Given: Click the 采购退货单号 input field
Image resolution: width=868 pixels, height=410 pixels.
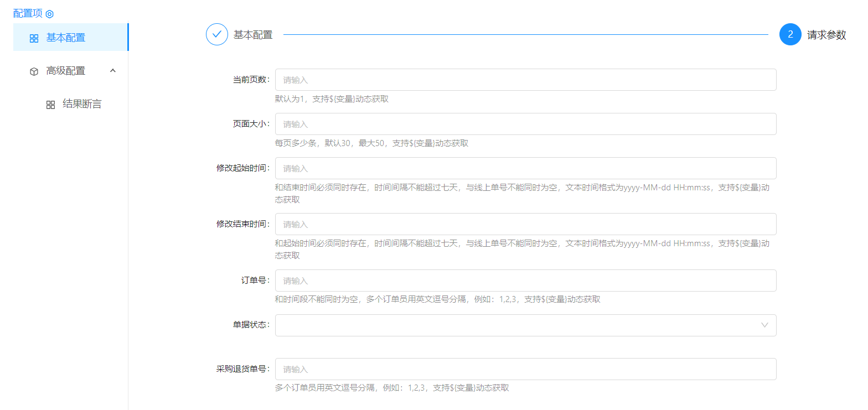Looking at the screenshot, I should [x=525, y=369].
